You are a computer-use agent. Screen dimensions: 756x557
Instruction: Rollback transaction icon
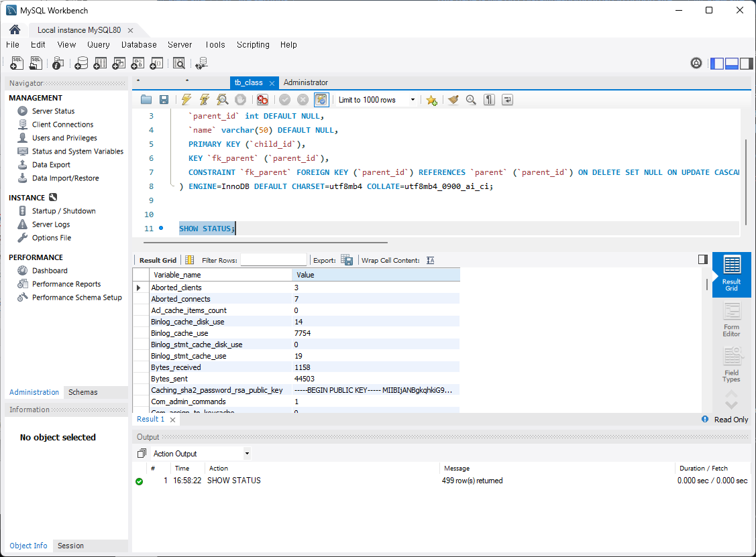(x=303, y=100)
